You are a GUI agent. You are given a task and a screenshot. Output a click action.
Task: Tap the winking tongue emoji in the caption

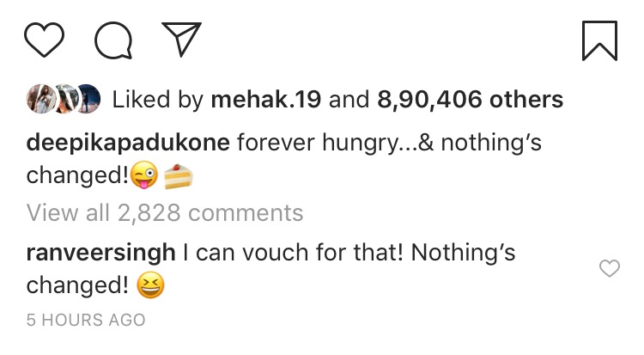point(144,176)
